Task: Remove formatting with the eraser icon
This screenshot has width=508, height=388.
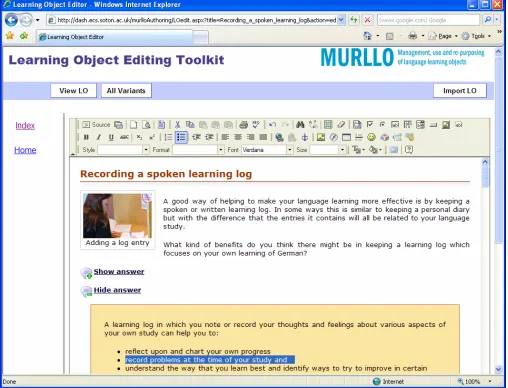Action: (x=341, y=125)
